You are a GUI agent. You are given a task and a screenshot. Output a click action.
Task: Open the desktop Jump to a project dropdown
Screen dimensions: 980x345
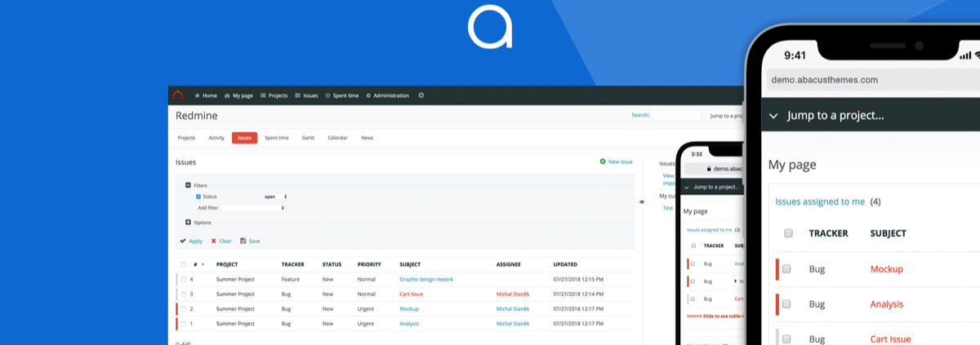[725, 116]
